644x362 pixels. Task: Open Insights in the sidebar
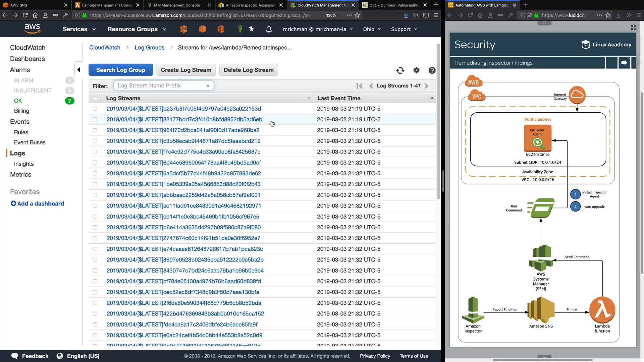24,164
